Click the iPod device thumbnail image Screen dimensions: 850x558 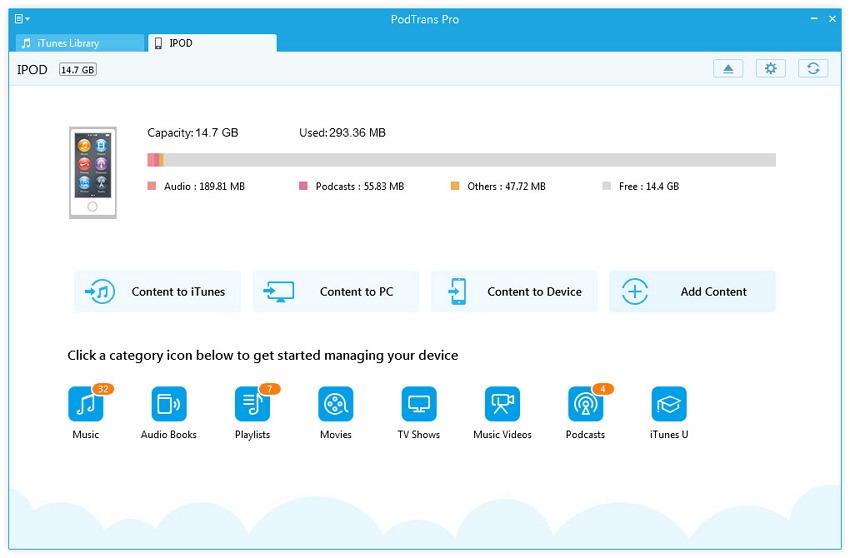pos(92,173)
